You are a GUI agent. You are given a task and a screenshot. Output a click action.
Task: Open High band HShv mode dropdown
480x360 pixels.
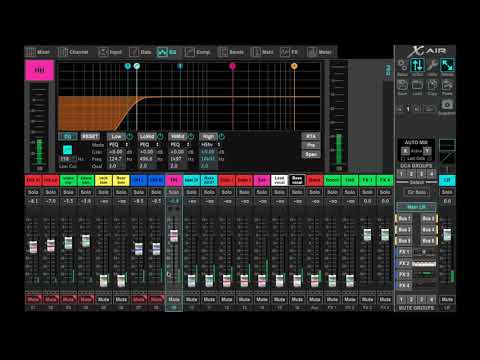[x=210, y=145]
